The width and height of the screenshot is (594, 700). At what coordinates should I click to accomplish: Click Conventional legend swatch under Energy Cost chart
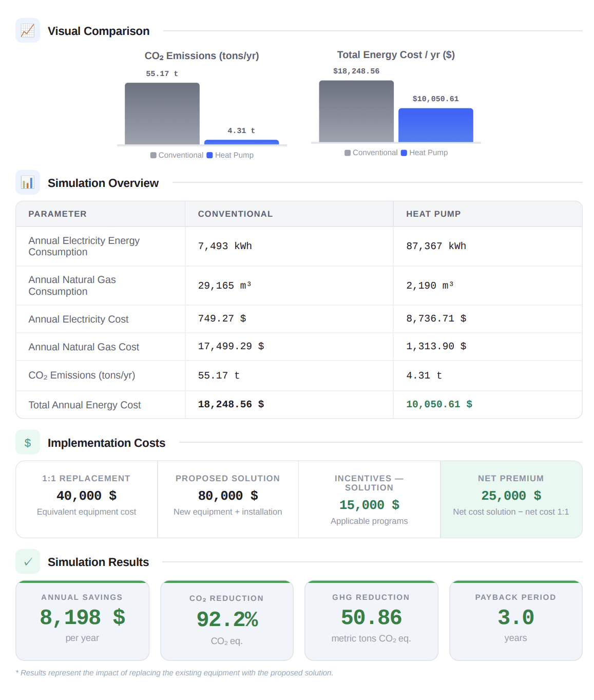tap(348, 153)
